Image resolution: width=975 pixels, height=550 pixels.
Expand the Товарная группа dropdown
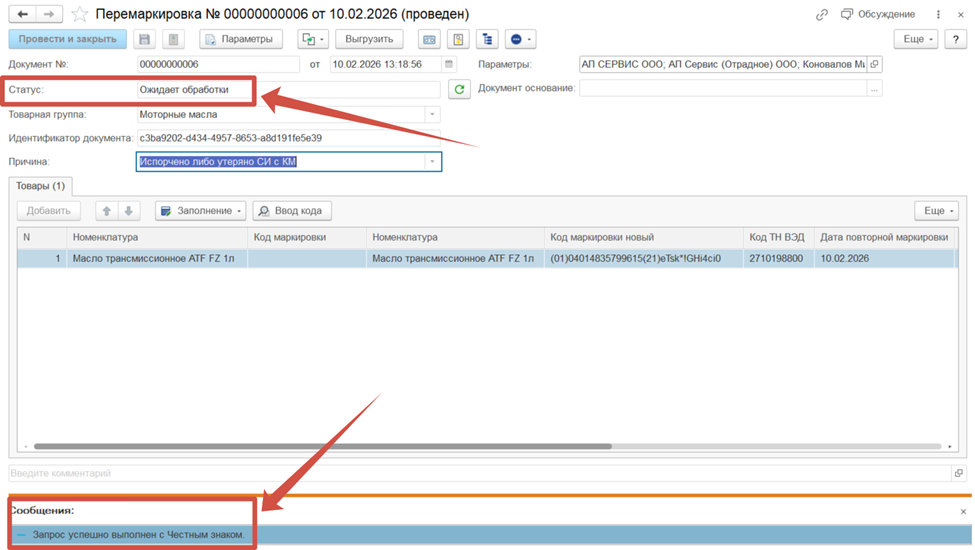tap(433, 115)
